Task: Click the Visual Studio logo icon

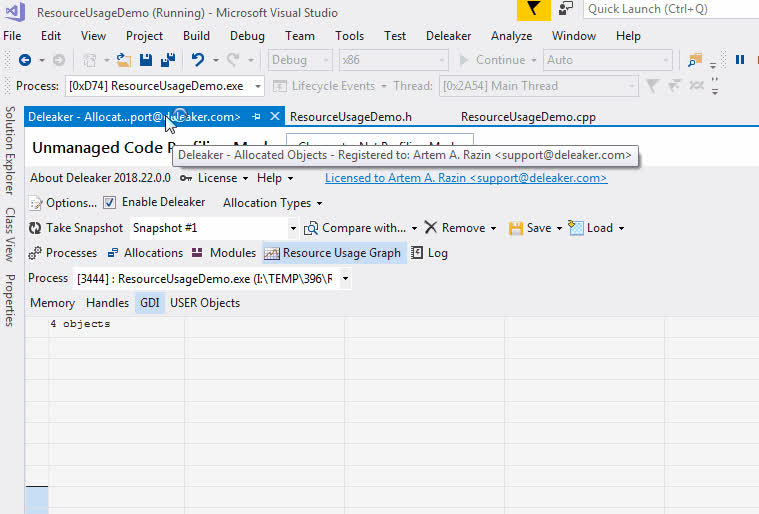Action: point(15,11)
